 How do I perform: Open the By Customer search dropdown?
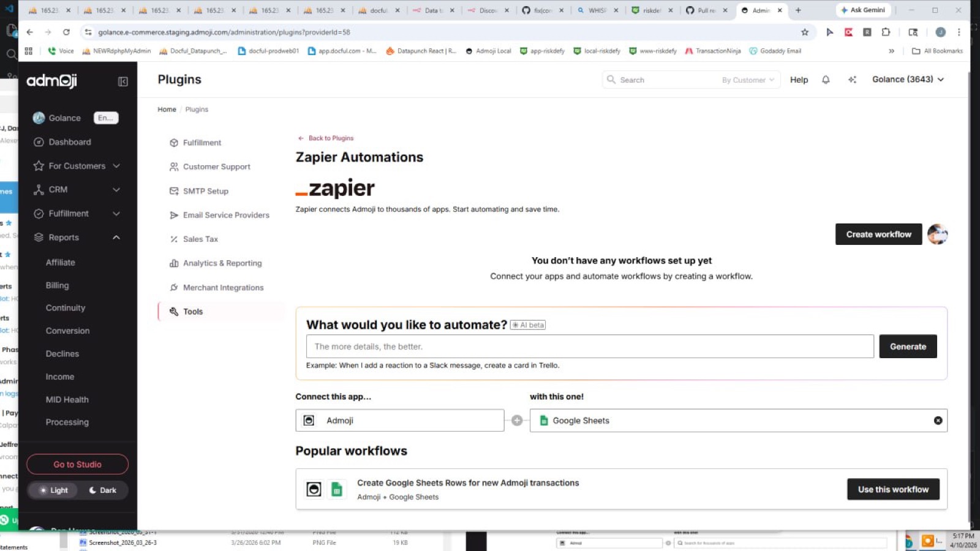[x=748, y=80]
